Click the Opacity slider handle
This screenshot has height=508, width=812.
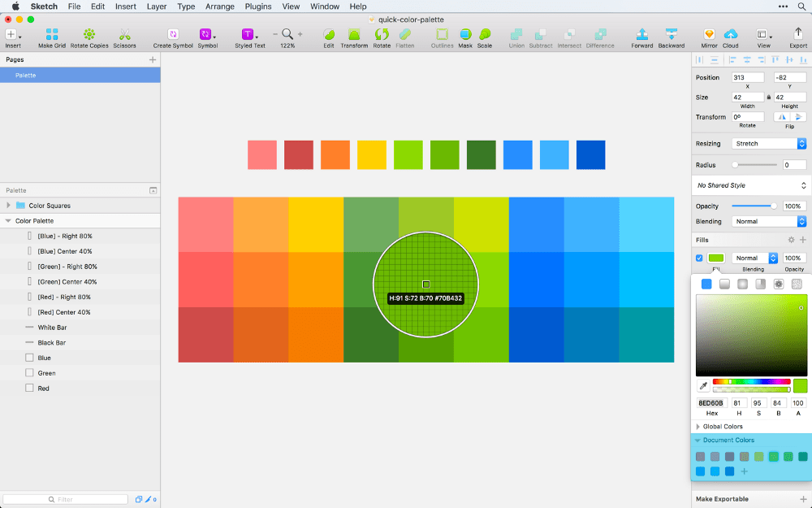(x=774, y=206)
